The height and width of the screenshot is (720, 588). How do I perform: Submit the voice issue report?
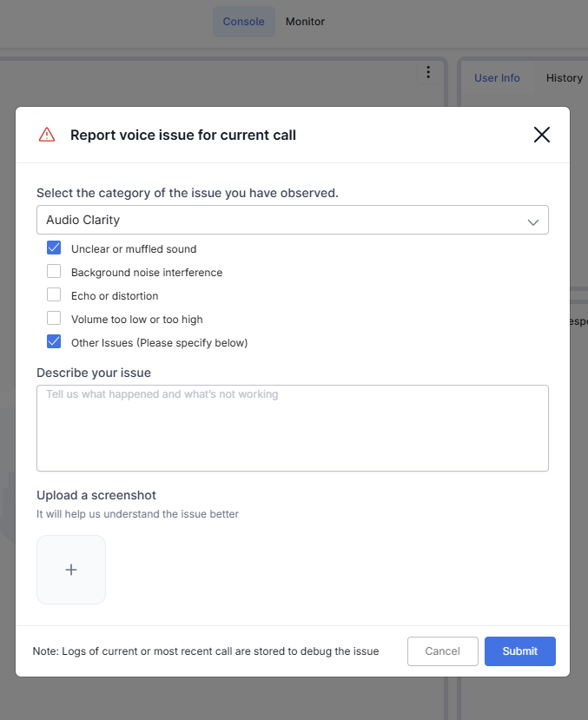519,651
